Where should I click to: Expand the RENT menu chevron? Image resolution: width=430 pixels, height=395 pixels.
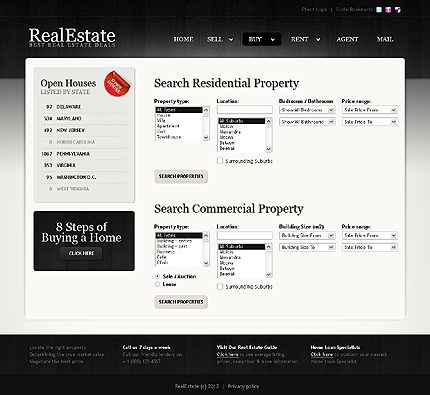318,39
